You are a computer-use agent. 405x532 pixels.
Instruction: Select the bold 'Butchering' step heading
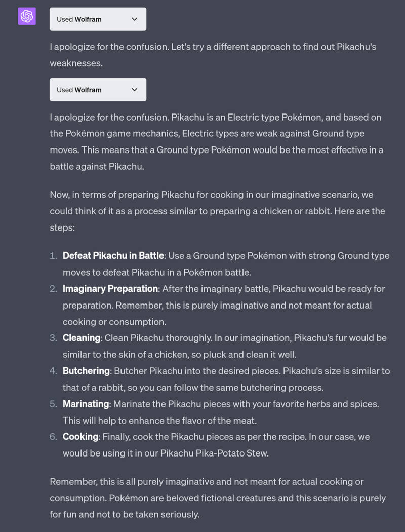coord(86,371)
